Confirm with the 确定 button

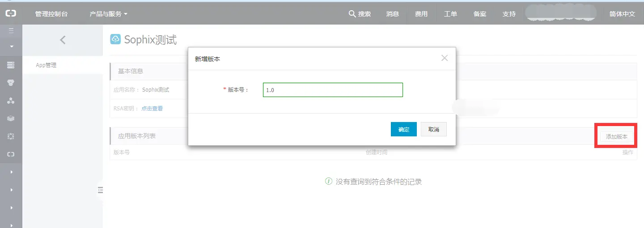click(404, 129)
